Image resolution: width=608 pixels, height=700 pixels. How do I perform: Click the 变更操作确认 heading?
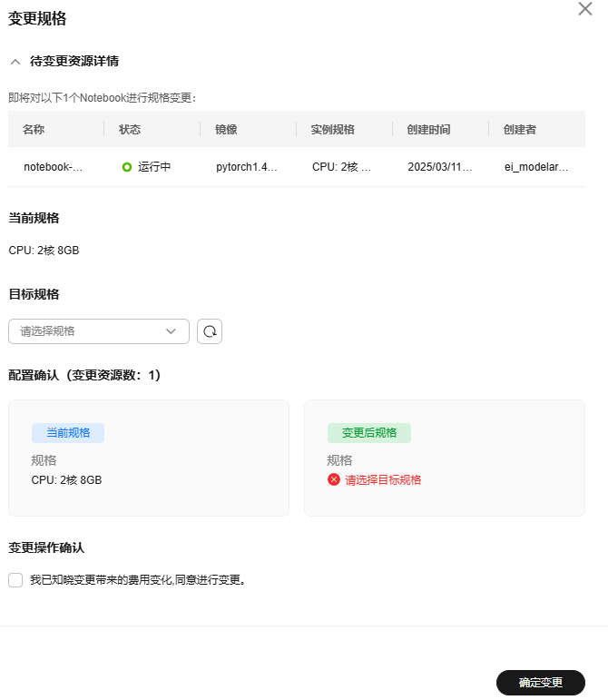click(46, 547)
